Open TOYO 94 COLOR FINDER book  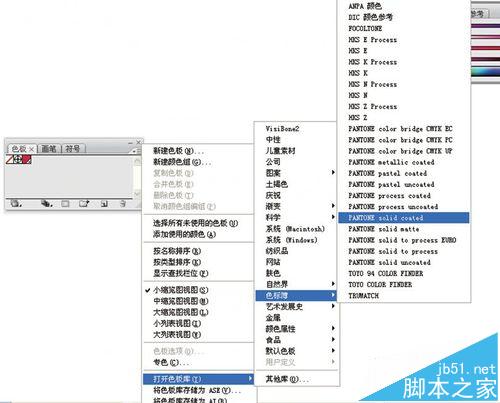click(x=386, y=273)
